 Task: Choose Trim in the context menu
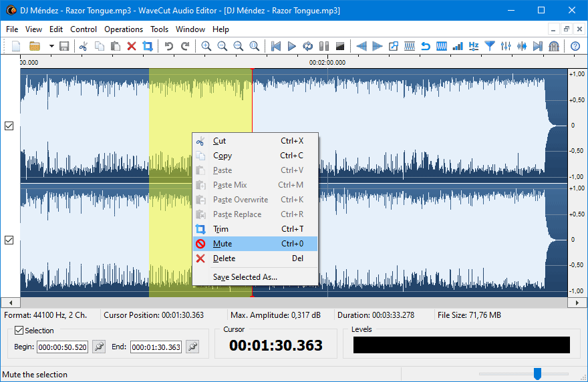click(x=255, y=229)
